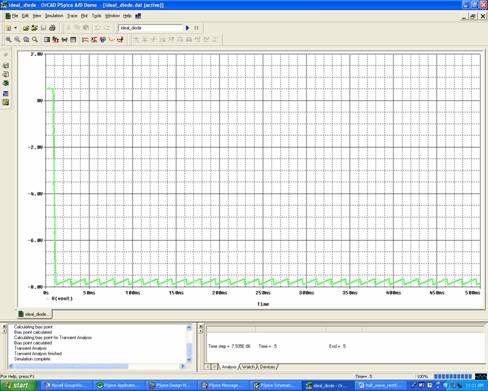Click the open file folder icon
The image size is (488, 391).
(26, 28)
